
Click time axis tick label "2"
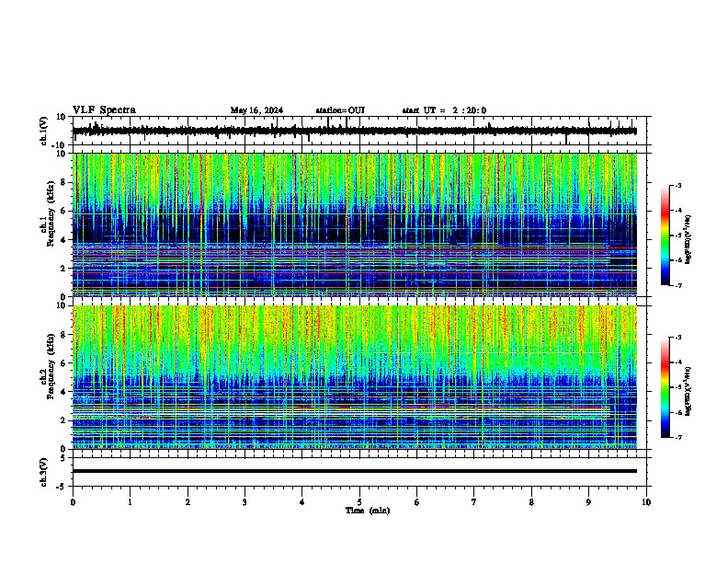[x=188, y=502]
